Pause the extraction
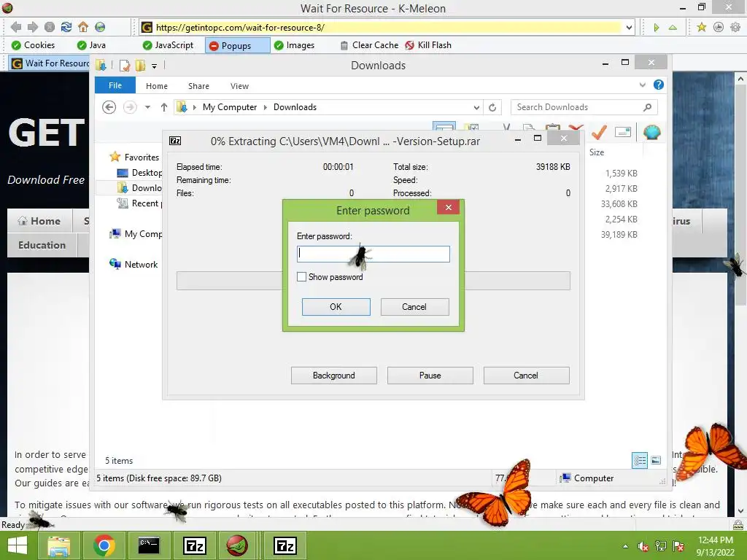747x560 pixels. (430, 376)
